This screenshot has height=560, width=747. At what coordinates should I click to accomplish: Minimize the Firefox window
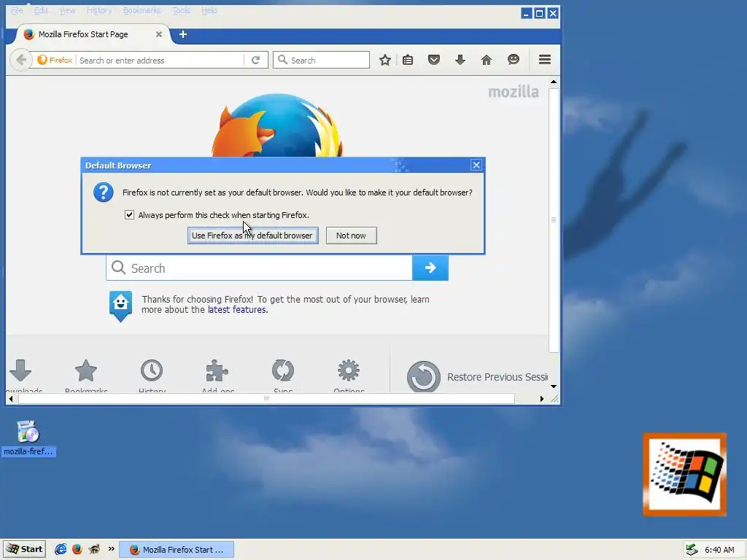pyautogui.click(x=526, y=13)
